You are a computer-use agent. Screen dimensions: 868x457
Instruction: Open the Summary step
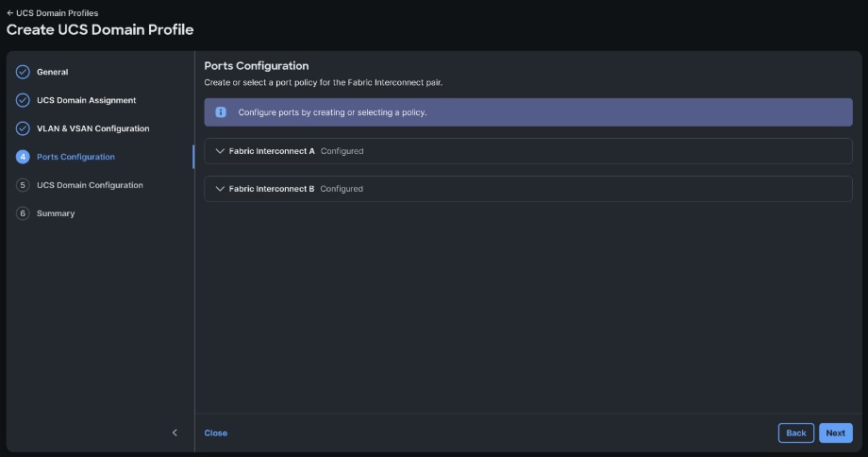pyautogui.click(x=56, y=213)
